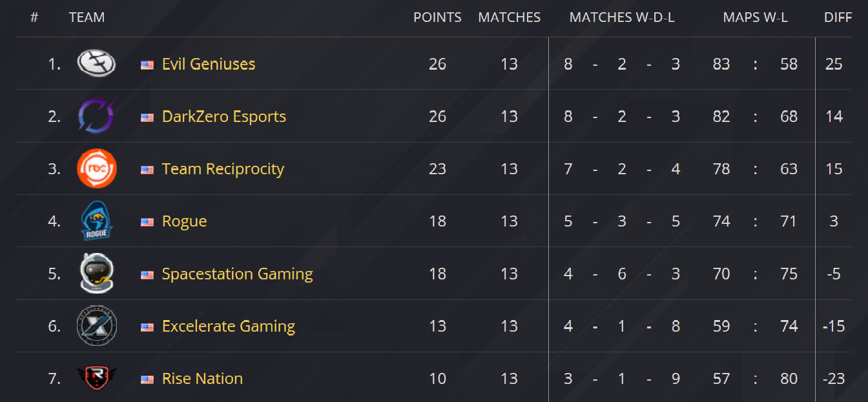
Task: Open the DarkZero Esports team link
Action: point(223,116)
